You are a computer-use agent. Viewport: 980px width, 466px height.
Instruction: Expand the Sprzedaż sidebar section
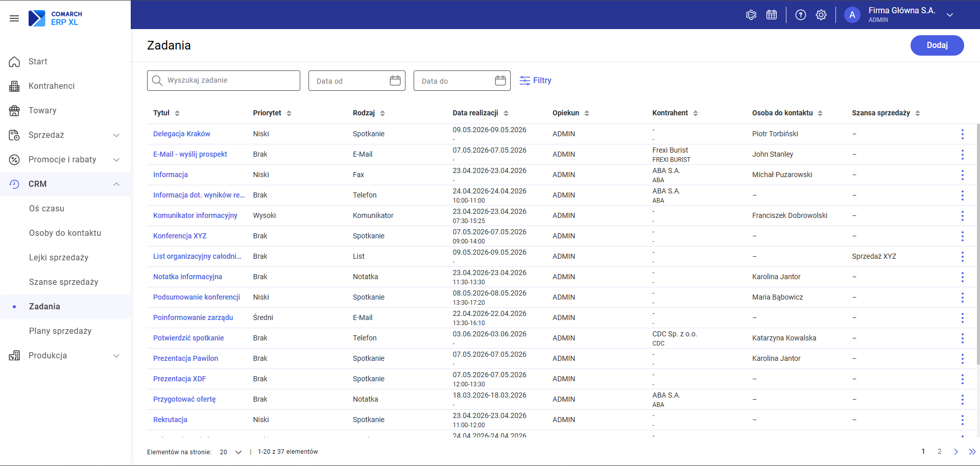pyautogui.click(x=65, y=135)
